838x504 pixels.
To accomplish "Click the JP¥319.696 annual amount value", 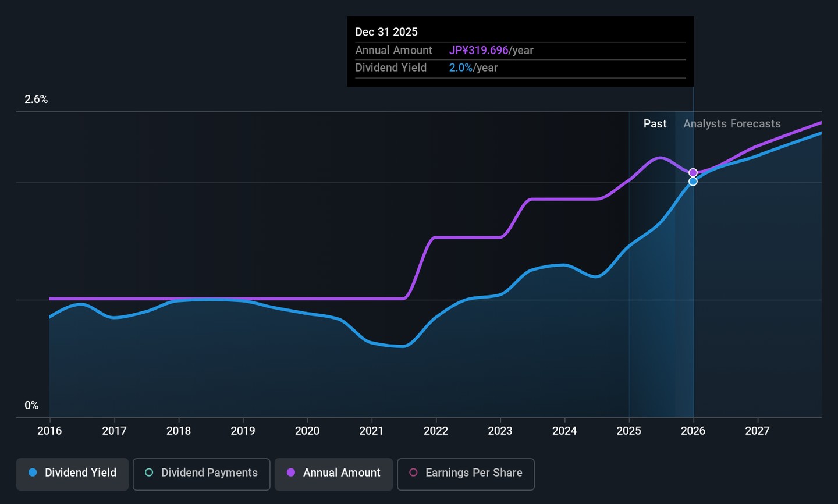I will [478, 51].
